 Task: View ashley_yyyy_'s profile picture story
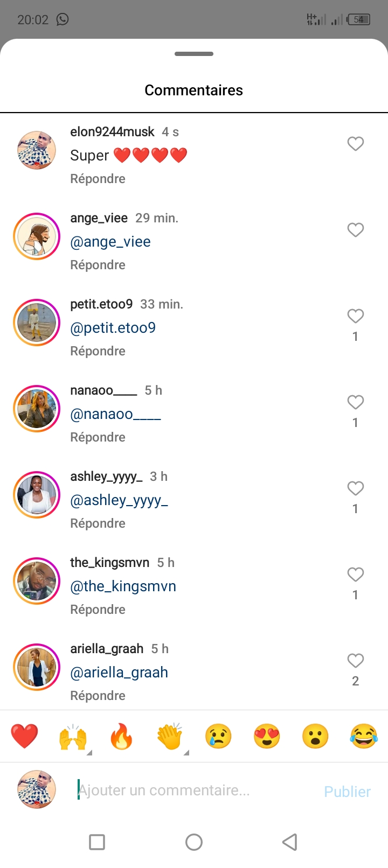pos(37,495)
